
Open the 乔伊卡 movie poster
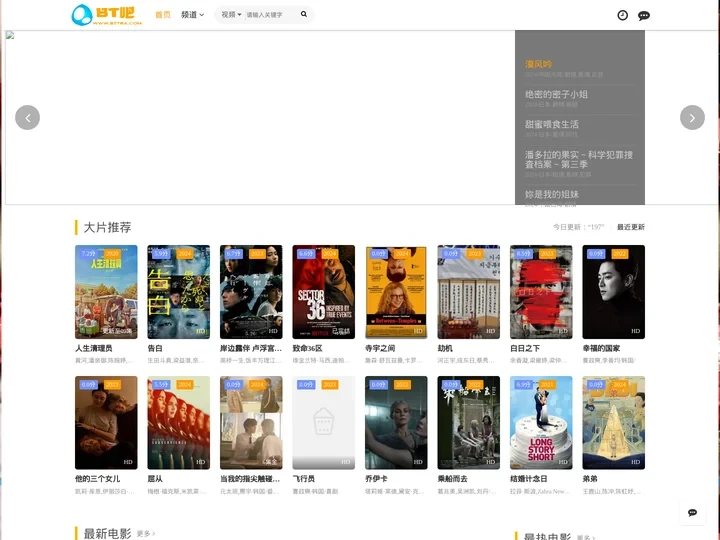(396, 422)
